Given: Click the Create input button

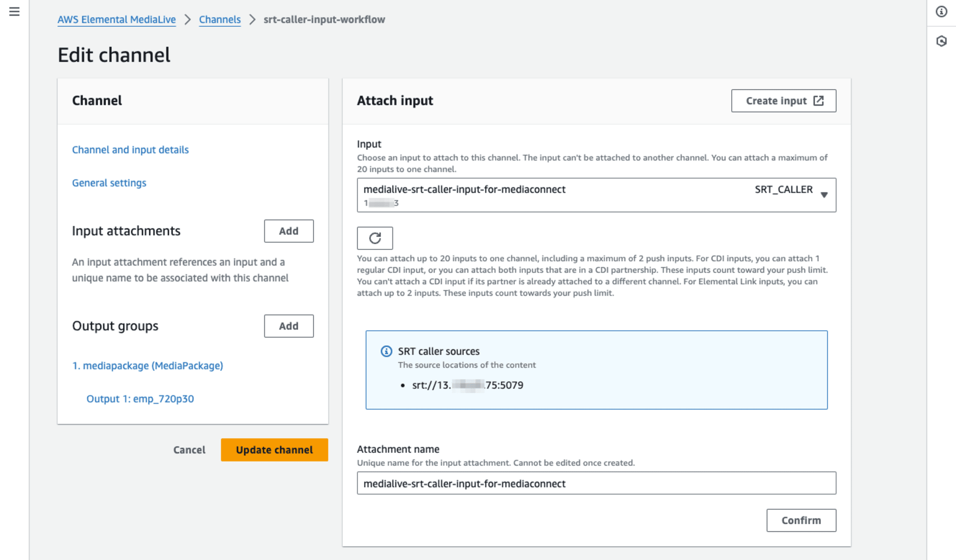Looking at the screenshot, I should coord(783,101).
